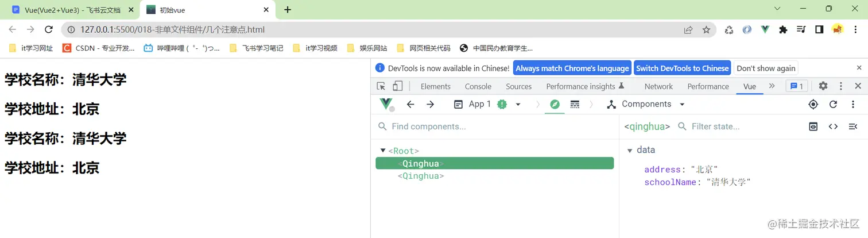
Task: Click Always match Chrome's language button
Action: pyautogui.click(x=572, y=68)
